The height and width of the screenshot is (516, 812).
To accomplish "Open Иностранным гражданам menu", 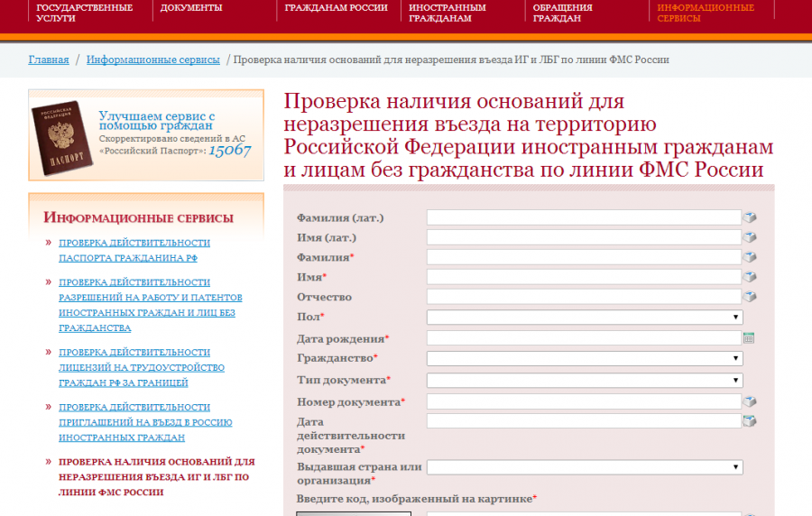I will coord(448,13).
